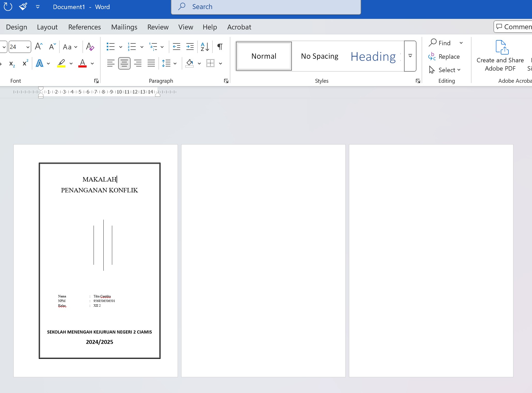The height and width of the screenshot is (393, 532).
Task: Switch to the Mailings tab
Action: [x=124, y=27]
